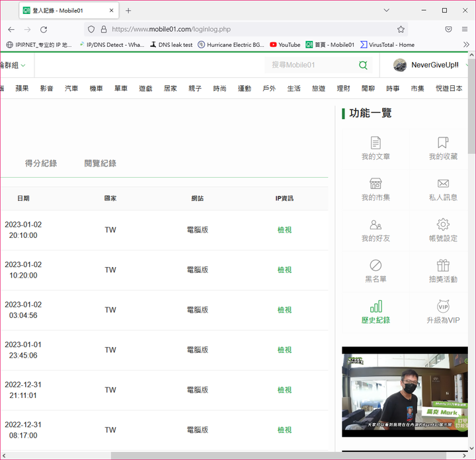Show more bookmarks with the chevron
Image resolution: width=476 pixels, height=460 pixels.
[x=466, y=44]
